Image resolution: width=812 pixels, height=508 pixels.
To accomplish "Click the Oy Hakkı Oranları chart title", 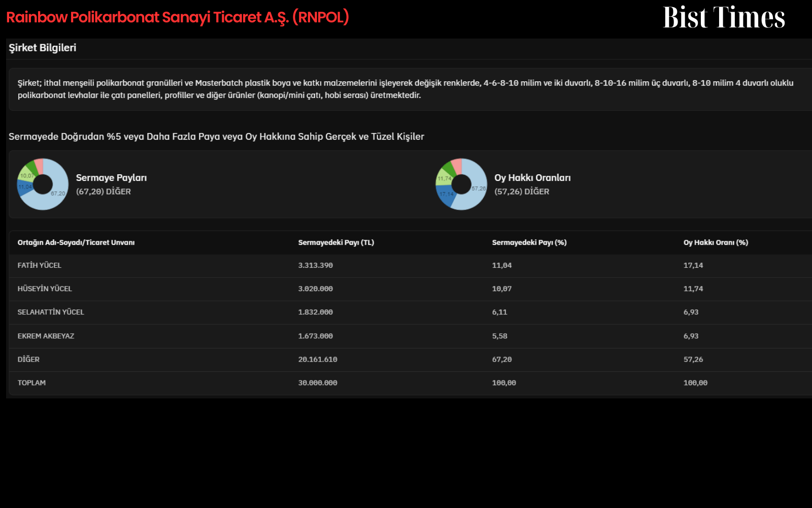I will tap(532, 178).
